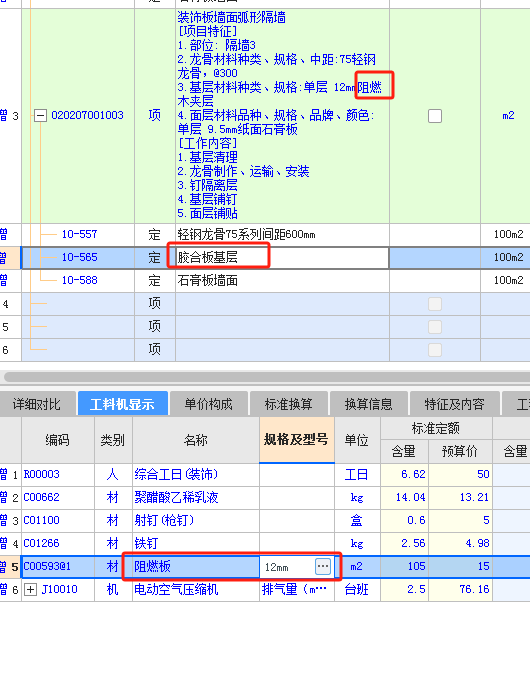Edit the 胶合板基层 name field

(282, 257)
